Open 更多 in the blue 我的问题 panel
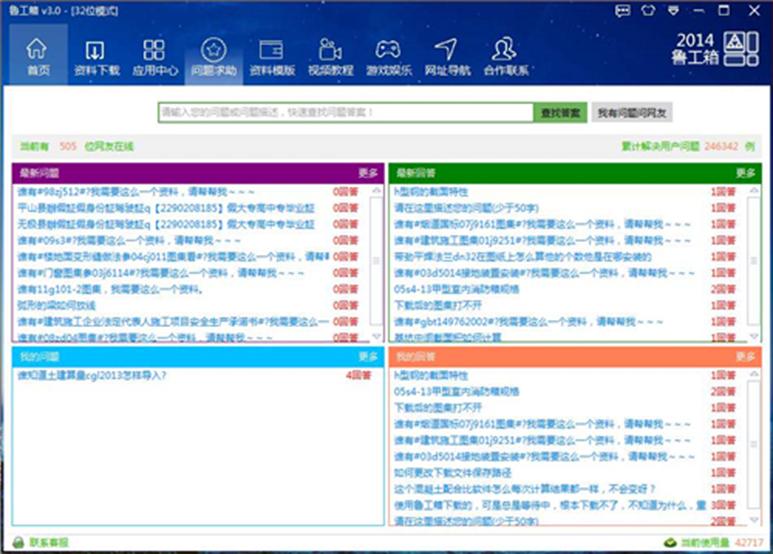Screen dimensions: 773x554 (368, 357)
